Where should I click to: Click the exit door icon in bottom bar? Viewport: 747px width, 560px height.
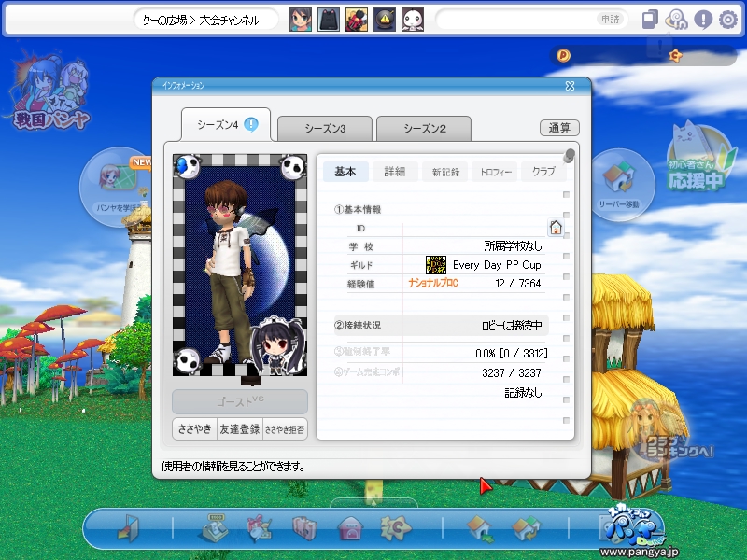[129, 528]
